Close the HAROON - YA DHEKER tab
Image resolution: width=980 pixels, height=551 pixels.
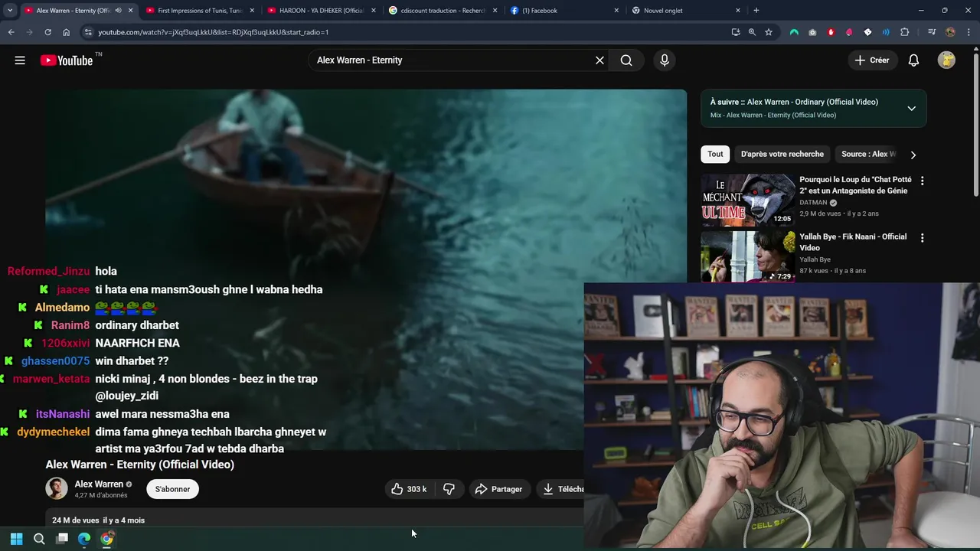click(x=373, y=11)
